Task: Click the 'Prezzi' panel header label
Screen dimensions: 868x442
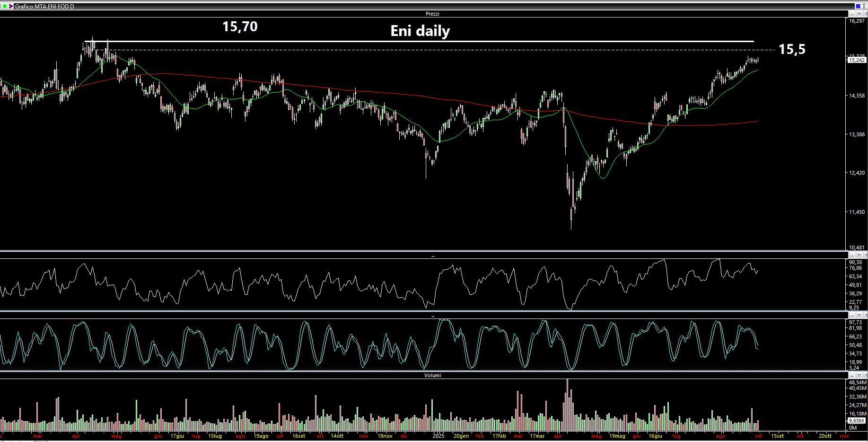Action: (432, 14)
